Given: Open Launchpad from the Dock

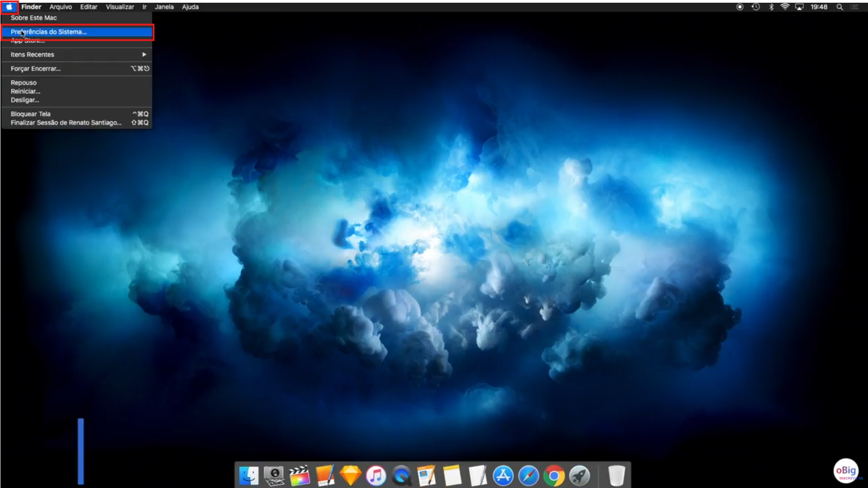Looking at the screenshot, I should click(580, 475).
